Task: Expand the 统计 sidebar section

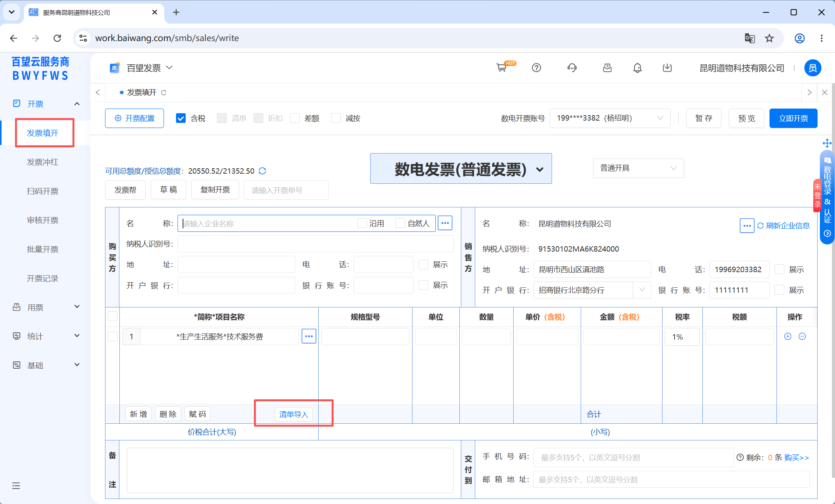Action: coord(77,336)
